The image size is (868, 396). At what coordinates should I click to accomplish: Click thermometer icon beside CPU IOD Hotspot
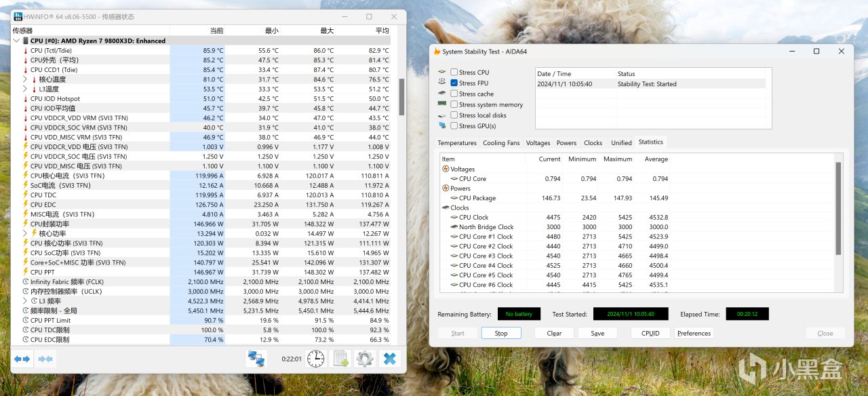(x=26, y=98)
